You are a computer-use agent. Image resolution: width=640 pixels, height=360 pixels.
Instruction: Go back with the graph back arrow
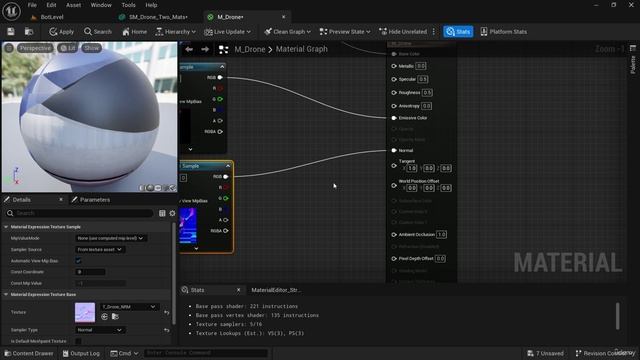[x=189, y=49]
